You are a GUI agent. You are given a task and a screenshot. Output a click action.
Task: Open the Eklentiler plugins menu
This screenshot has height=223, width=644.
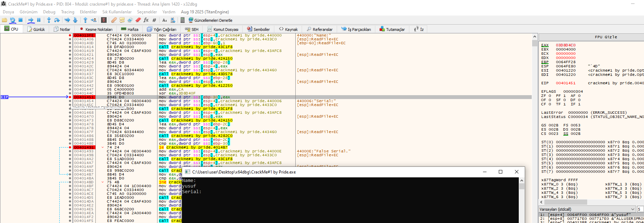pyautogui.click(x=88, y=12)
